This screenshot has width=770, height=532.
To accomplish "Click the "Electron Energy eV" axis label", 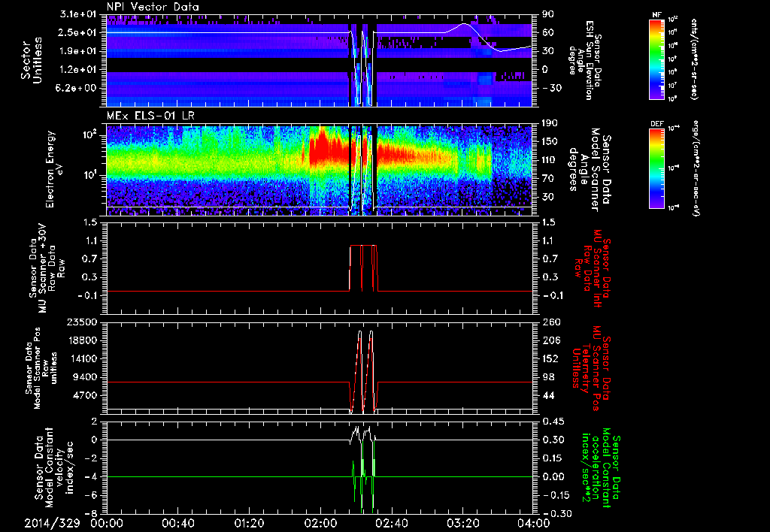I will [x=56, y=170].
